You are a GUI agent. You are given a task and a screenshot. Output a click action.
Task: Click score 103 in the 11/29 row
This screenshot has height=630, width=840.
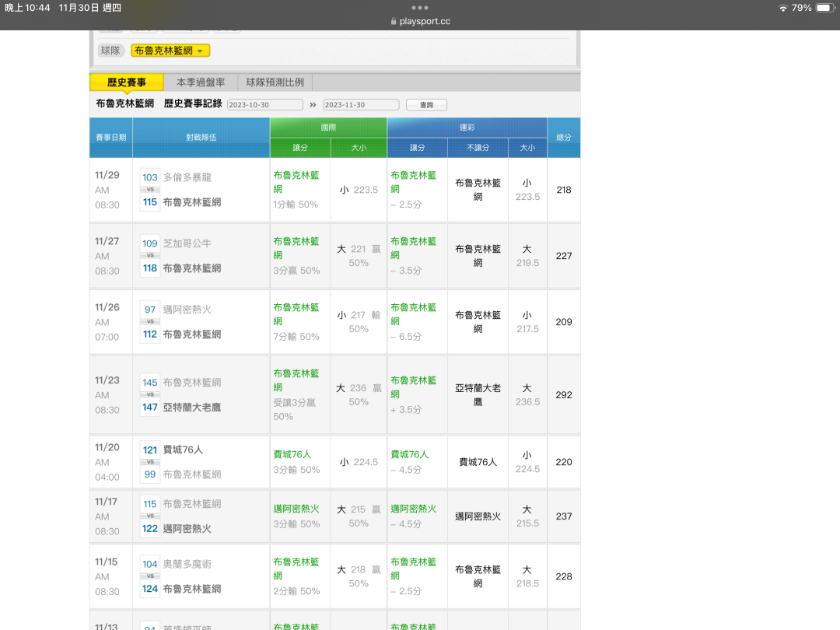coord(150,177)
